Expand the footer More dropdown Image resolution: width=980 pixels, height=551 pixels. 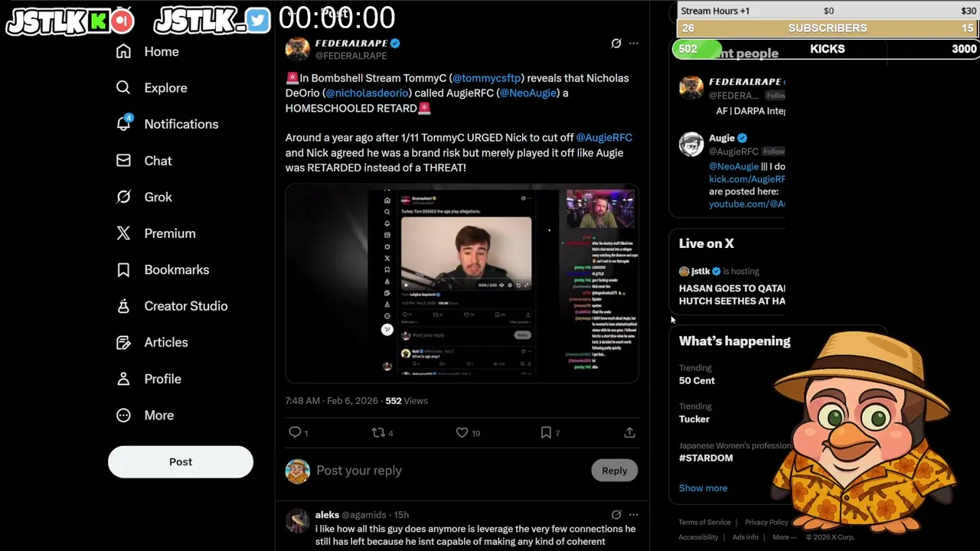point(784,537)
